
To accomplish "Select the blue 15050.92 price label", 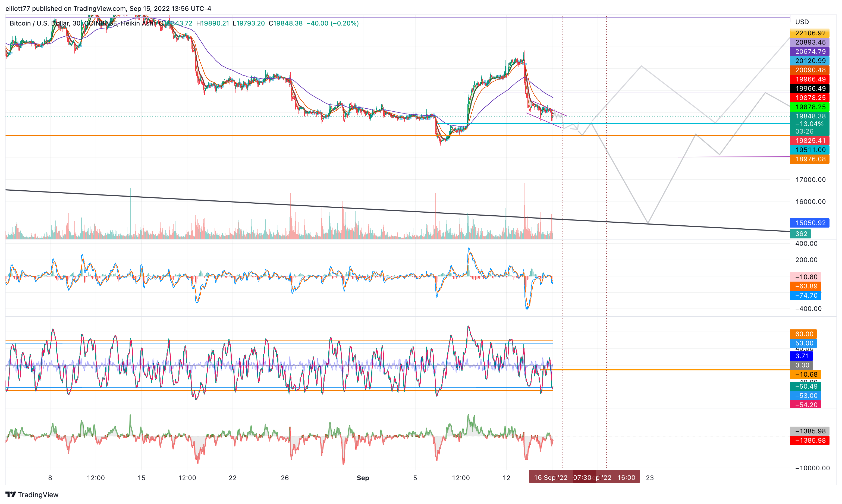I will (x=810, y=223).
